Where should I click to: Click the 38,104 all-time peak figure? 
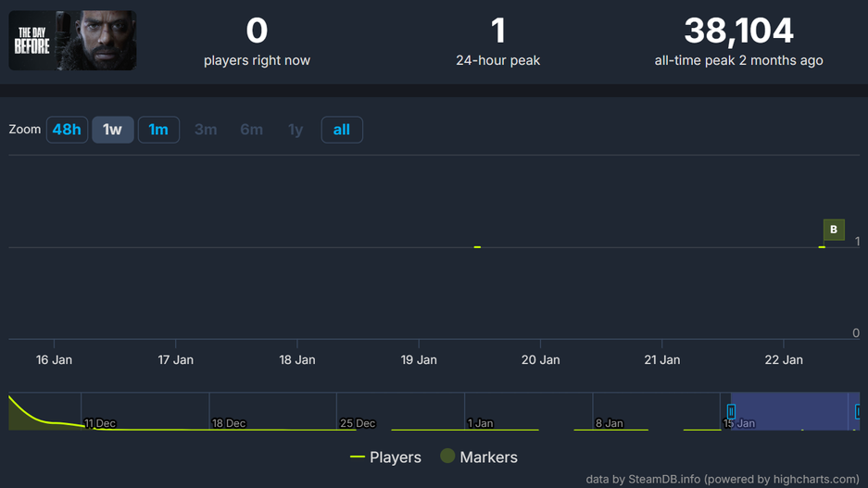point(738,31)
